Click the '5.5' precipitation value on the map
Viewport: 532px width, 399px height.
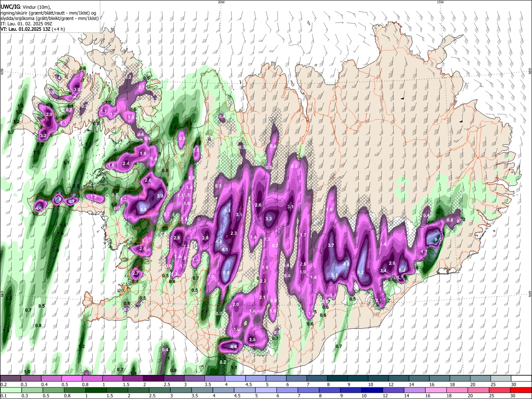click(227, 273)
